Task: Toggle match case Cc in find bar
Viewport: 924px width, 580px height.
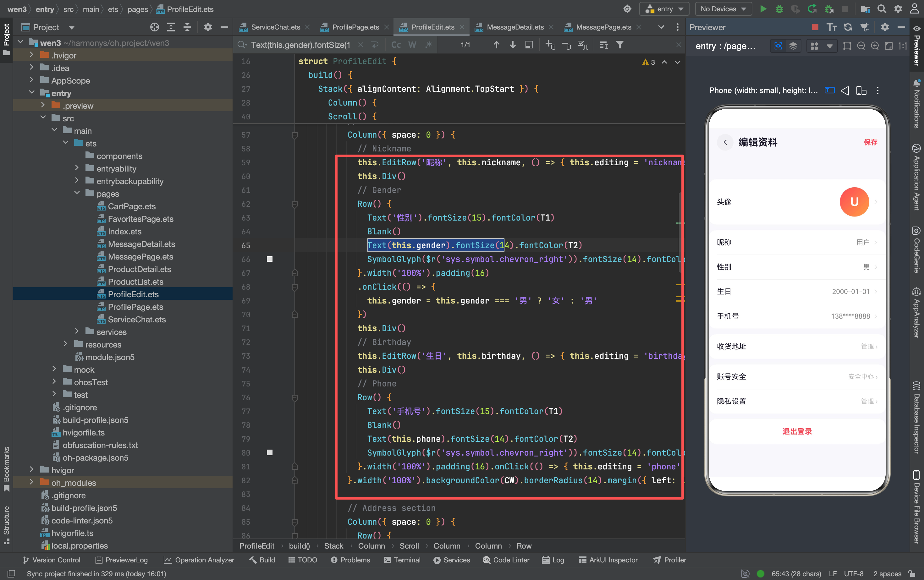Action: [396, 45]
